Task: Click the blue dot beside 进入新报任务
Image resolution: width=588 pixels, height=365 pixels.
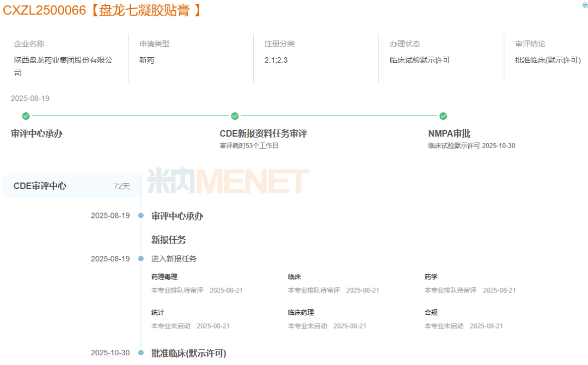Action: (x=141, y=259)
